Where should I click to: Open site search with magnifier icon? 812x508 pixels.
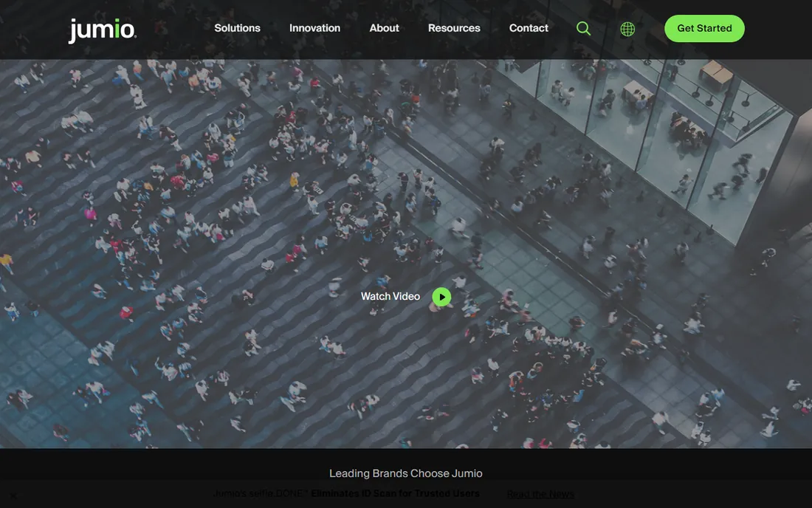tap(583, 29)
